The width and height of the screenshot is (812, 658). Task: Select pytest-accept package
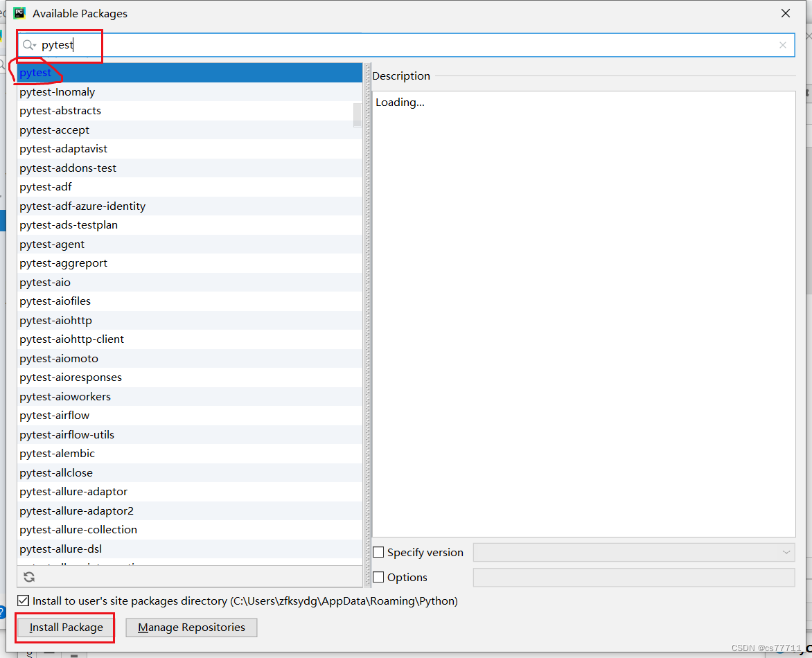(x=190, y=130)
